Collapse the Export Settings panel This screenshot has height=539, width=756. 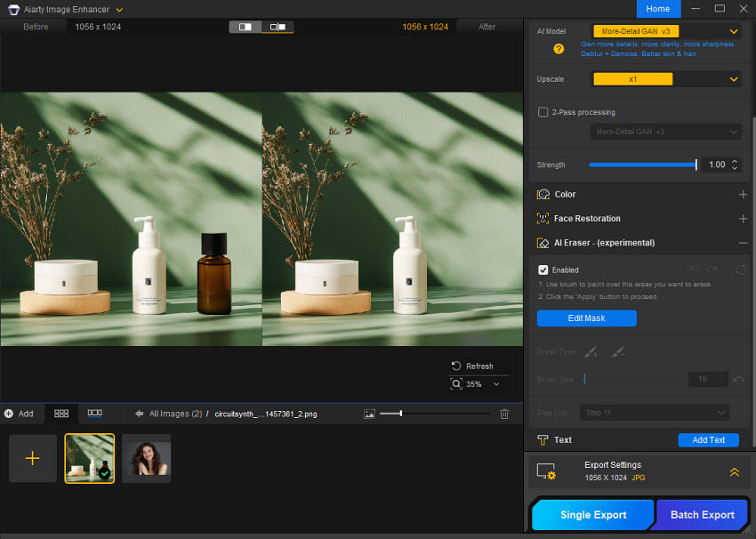(735, 471)
